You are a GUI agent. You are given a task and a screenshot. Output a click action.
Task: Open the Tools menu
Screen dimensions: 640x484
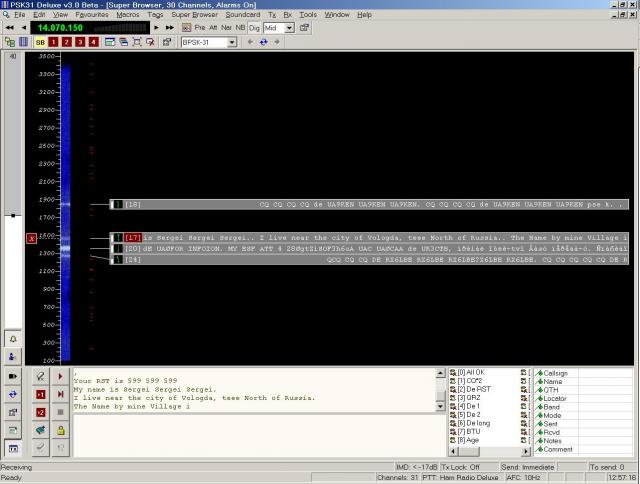pyautogui.click(x=308, y=15)
